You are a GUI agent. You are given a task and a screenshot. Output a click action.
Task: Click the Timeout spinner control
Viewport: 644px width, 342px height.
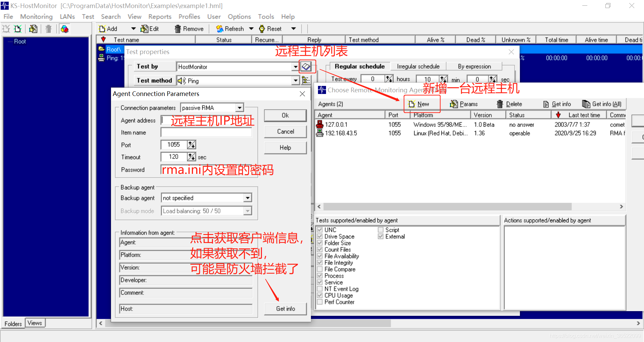click(x=192, y=157)
